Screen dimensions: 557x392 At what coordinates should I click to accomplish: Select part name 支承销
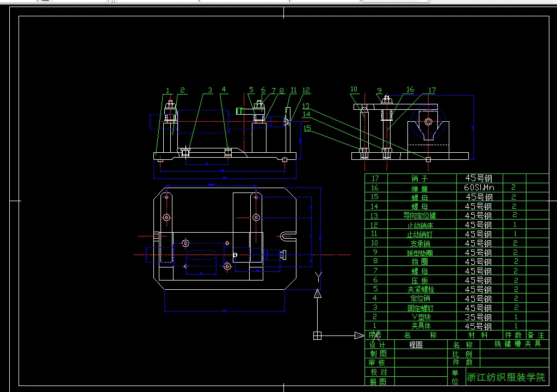(420, 244)
